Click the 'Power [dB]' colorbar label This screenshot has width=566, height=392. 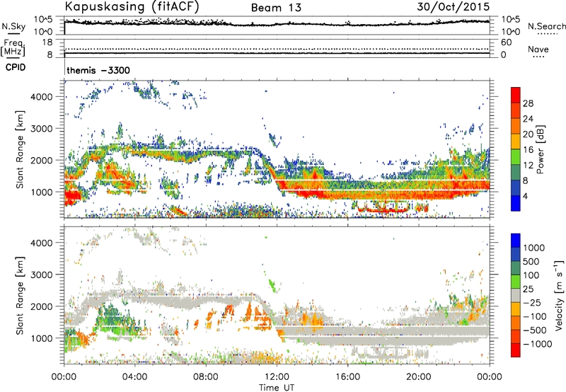540,149
